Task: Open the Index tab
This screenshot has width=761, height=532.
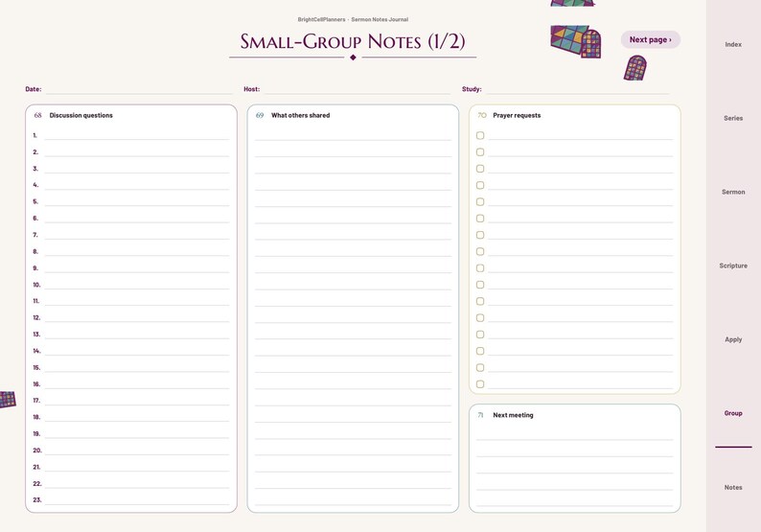Action: pyautogui.click(x=733, y=44)
